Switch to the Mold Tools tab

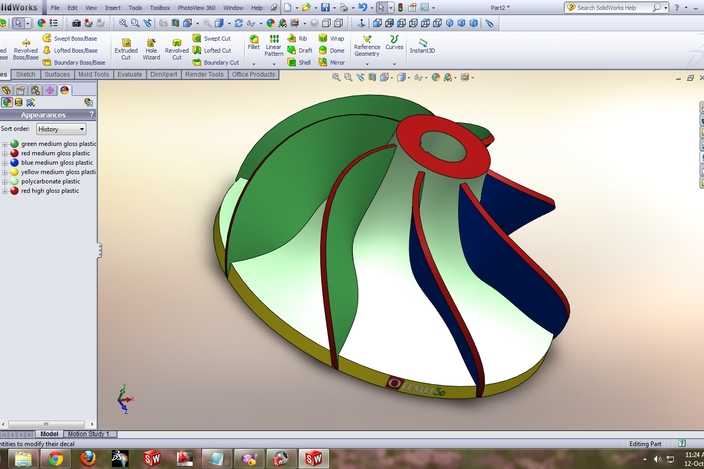pyautogui.click(x=93, y=75)
